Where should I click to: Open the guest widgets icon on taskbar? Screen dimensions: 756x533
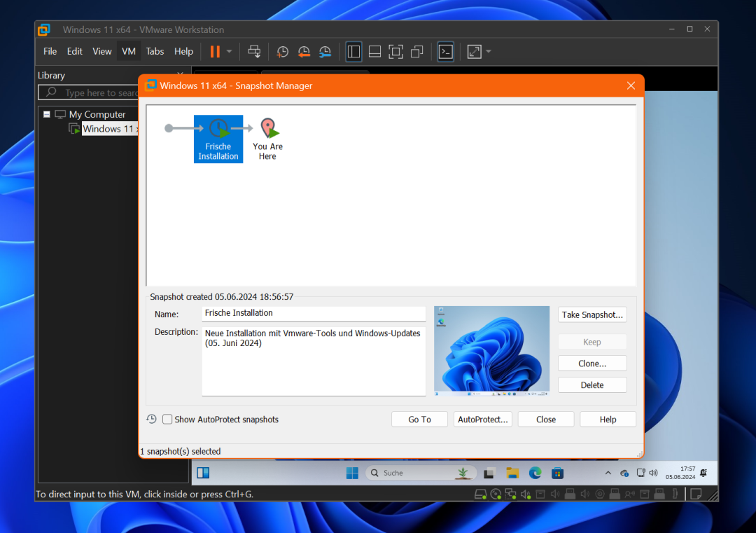point(203,473)
